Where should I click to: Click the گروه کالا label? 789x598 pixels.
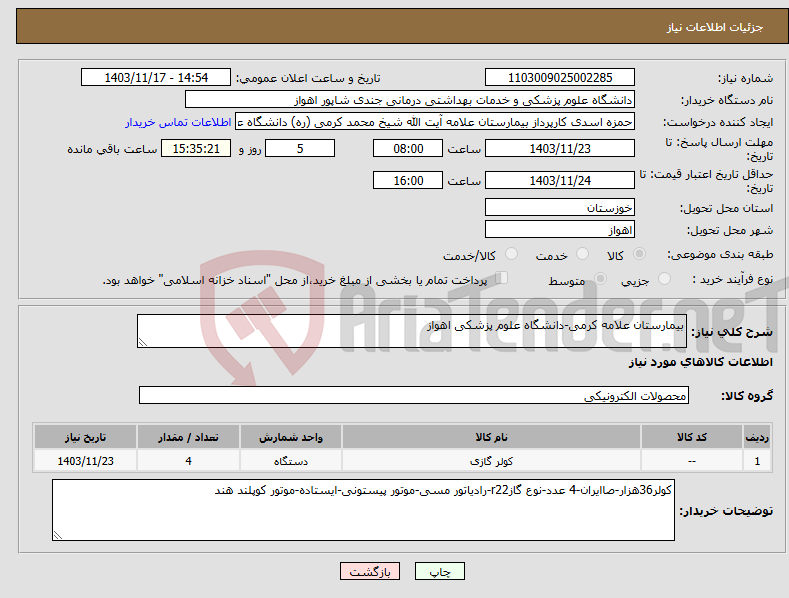point(747,396)
